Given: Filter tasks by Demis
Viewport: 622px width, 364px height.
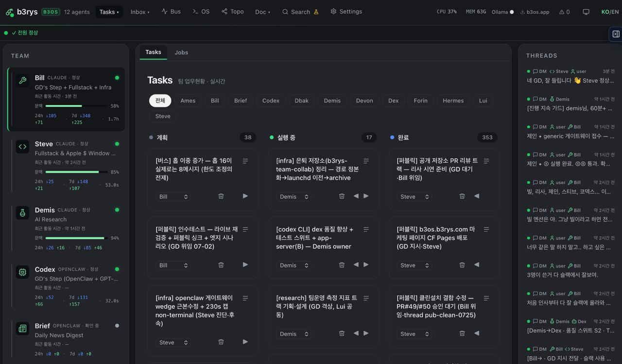Looking at the screenshot, I should tap(332, 100).
